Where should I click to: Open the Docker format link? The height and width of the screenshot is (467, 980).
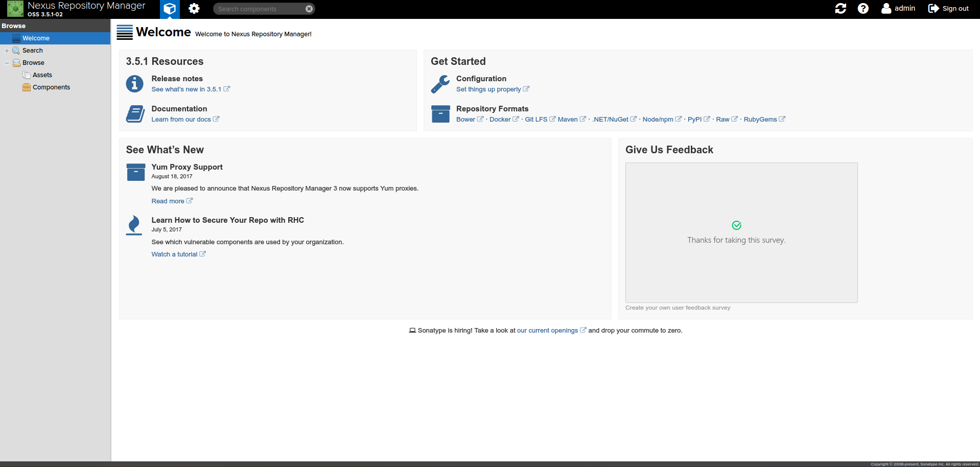504,120
